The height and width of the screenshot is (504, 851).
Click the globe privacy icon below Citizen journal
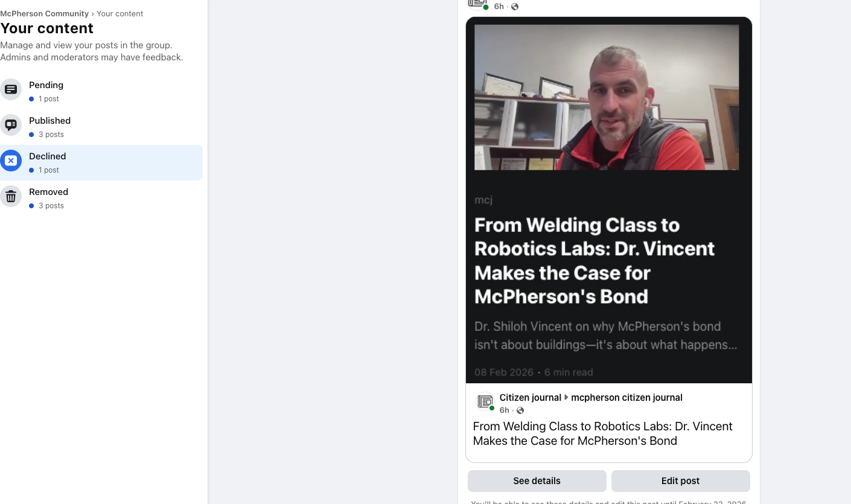pos(520,410)
